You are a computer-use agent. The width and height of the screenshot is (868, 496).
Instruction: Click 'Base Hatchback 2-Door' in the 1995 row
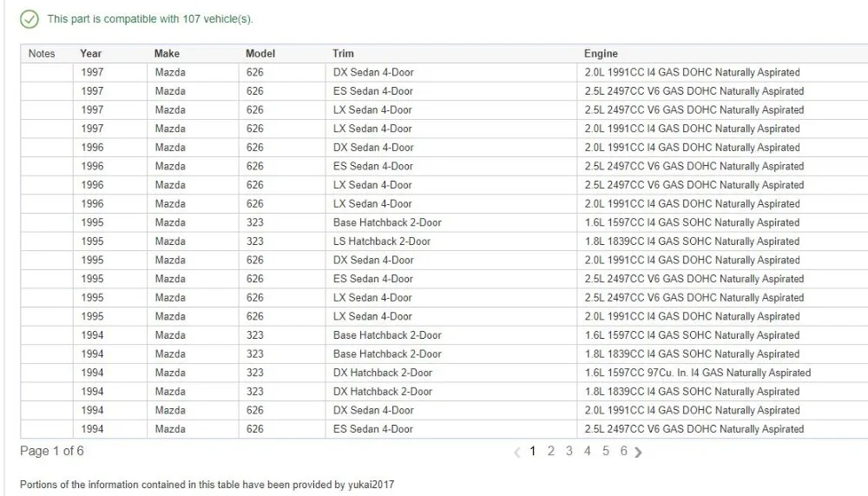point(387,222)
